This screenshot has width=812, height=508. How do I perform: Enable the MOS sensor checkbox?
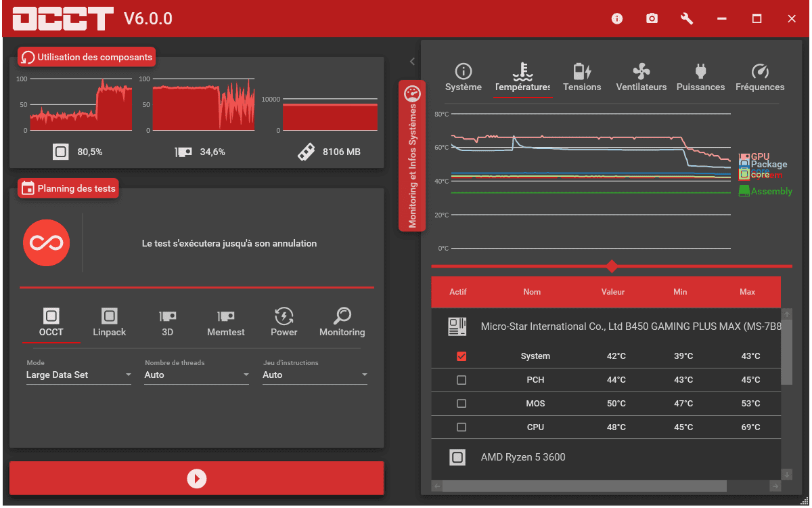point(461,404)
